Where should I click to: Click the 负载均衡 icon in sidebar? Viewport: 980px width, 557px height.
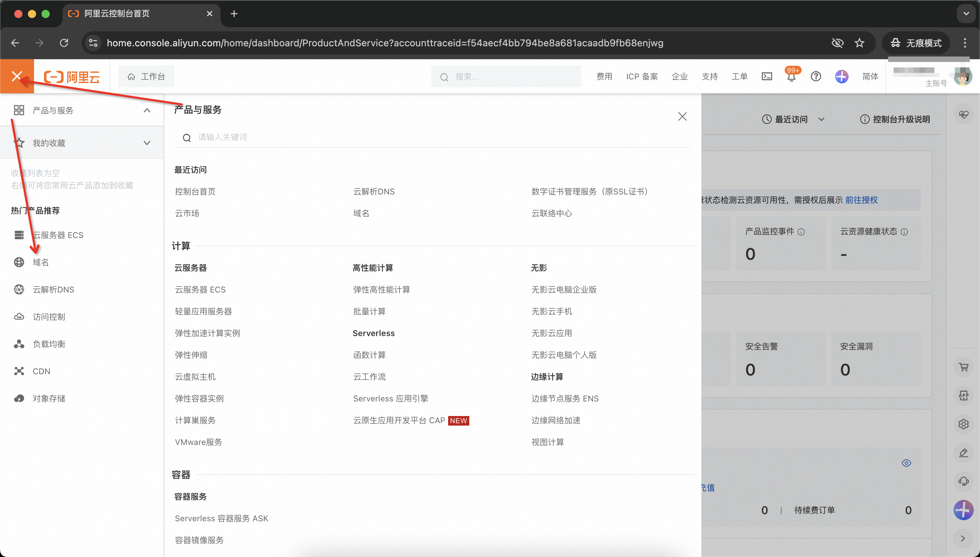[x=19, y=344]
